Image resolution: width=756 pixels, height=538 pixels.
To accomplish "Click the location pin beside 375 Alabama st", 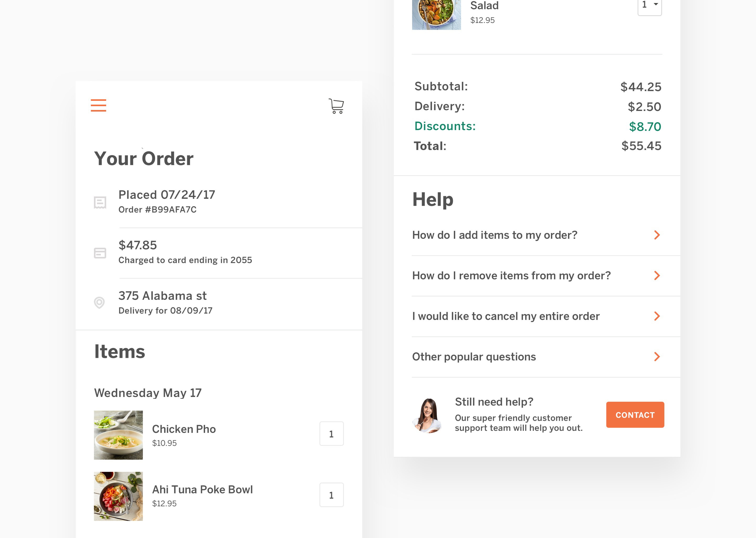I will coord(99,302).
